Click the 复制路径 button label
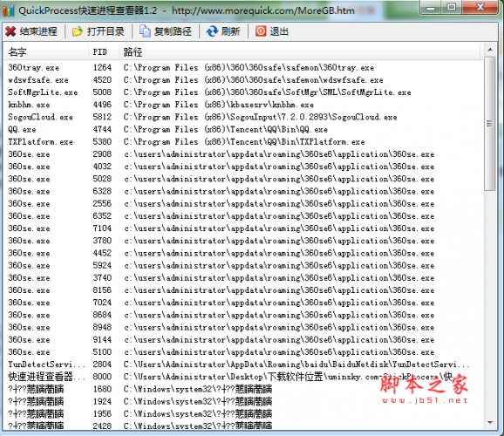The width and height of the screenshot is (504, 436). 173,31
